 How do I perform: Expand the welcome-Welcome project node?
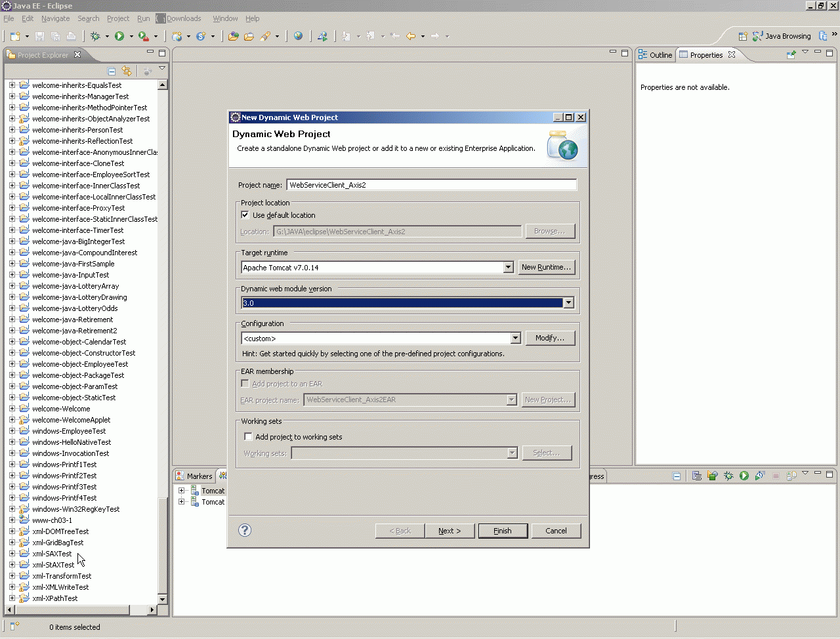pos(12,409)
